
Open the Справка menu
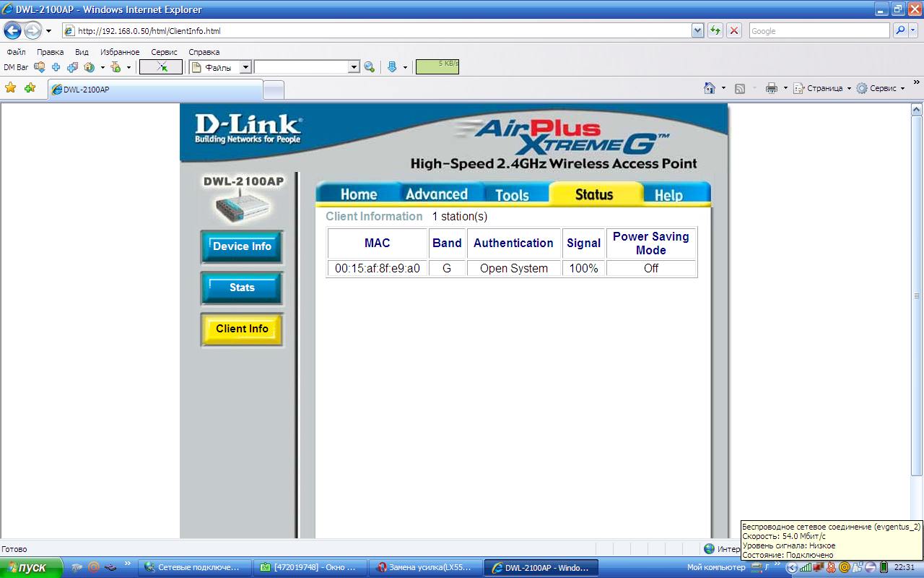tap(204, 52)
